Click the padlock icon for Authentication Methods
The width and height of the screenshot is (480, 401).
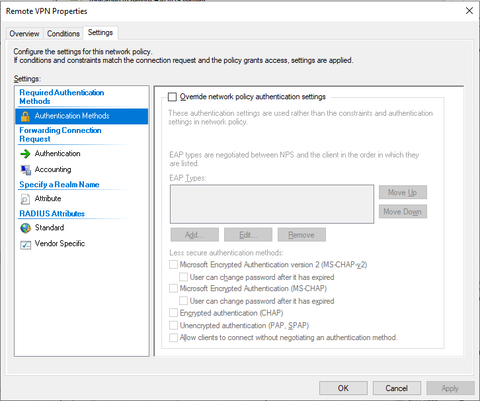point(25,116)
